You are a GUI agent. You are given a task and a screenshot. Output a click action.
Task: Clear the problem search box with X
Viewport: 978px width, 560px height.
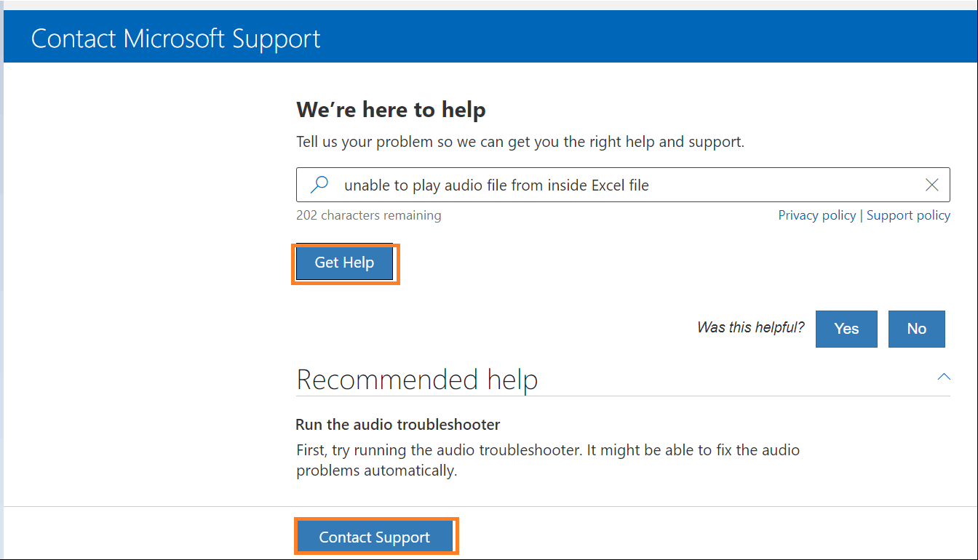pos(931,185)
